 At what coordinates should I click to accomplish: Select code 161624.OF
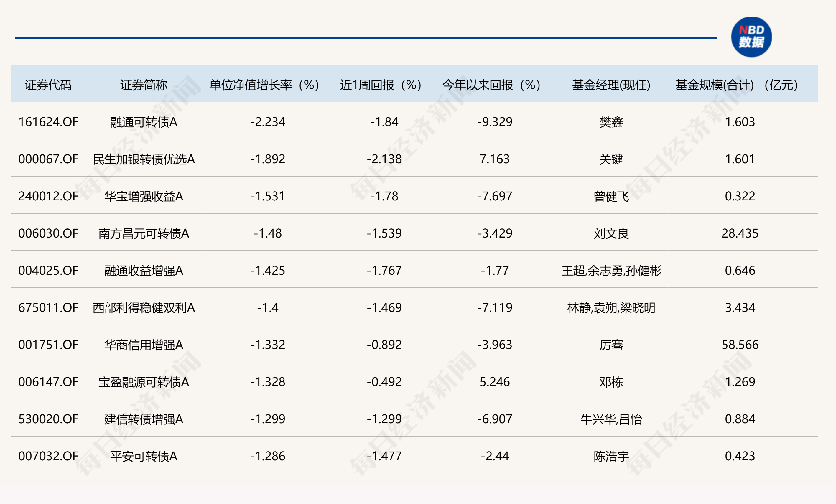48,122
